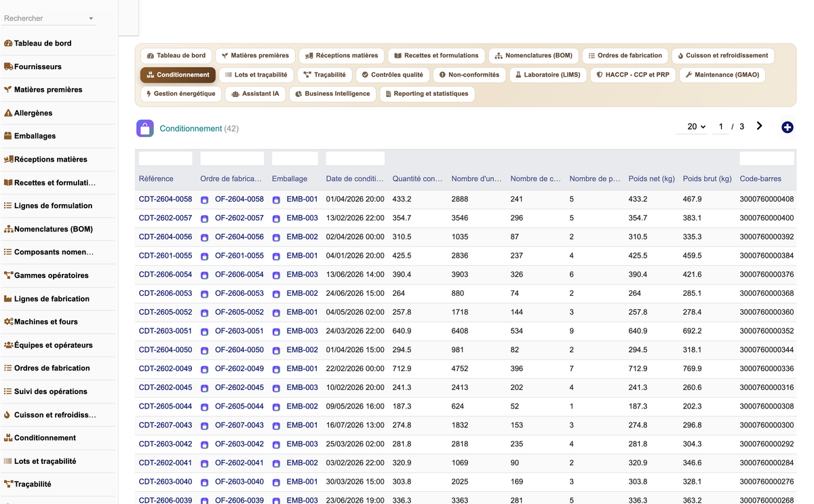Open Assistant IA tab
814x504 pixels.
[x=255, y=94]
